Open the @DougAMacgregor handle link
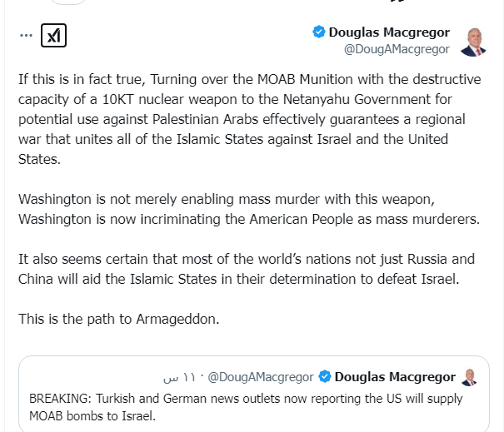Image resolution: width=504 pixels, height=432 pixels. 397,49
